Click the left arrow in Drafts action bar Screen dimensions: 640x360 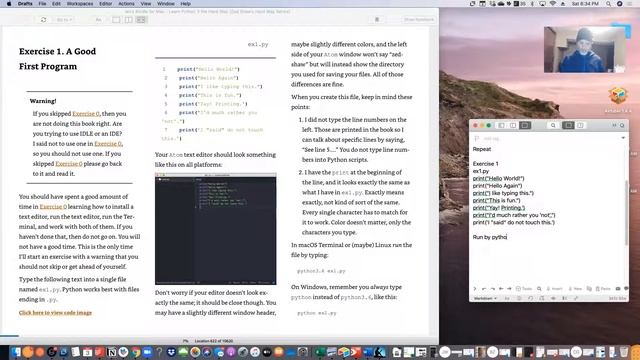point(501,289)
